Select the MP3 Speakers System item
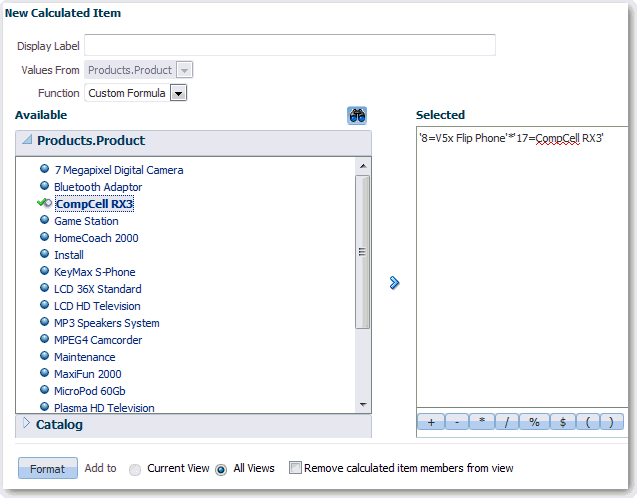Viewport: 637px width, 498px height. [106, 323]
